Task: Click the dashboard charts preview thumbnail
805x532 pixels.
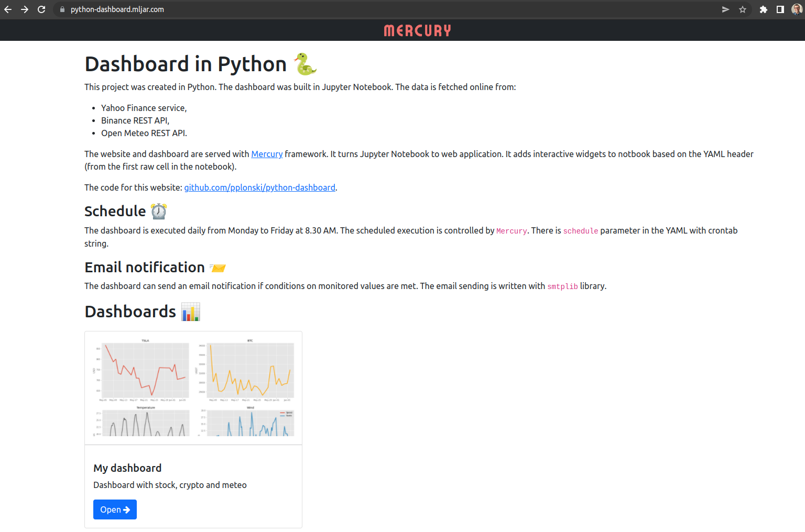Action: point(193,388)
